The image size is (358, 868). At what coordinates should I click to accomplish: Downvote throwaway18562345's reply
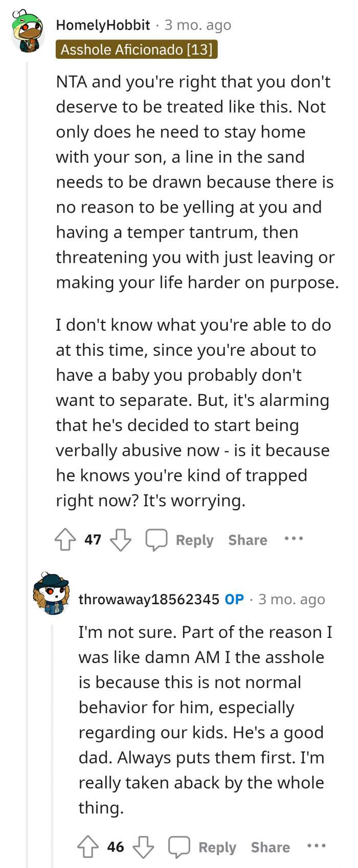point(144,848)
